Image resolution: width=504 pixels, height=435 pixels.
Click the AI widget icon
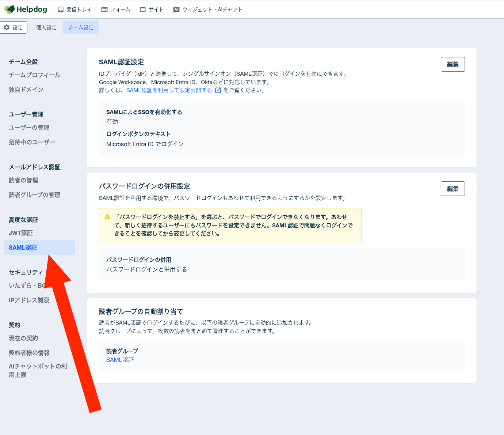[176, 10]
